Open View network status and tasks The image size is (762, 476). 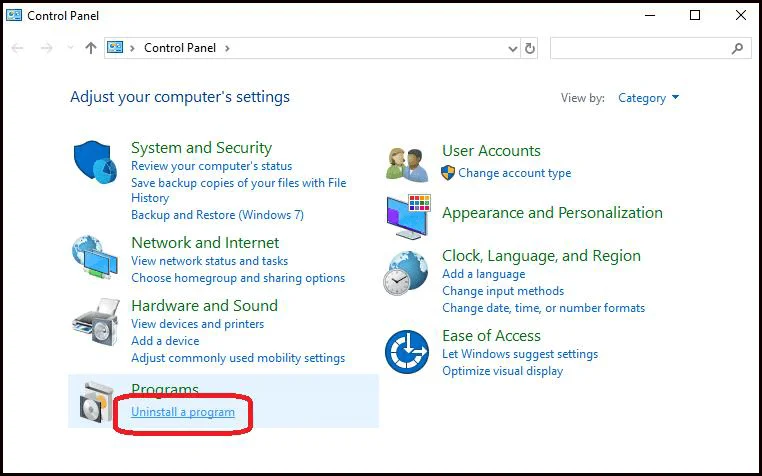click(x=209, y=261)
